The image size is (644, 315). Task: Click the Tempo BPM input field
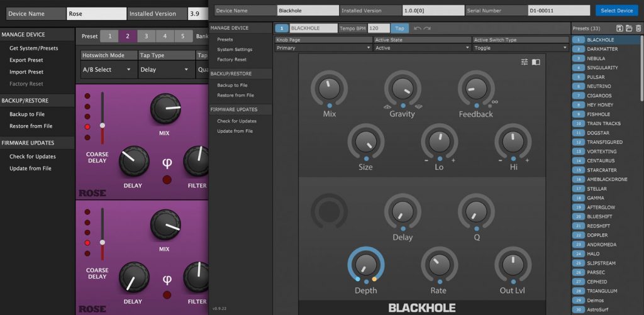379,28
